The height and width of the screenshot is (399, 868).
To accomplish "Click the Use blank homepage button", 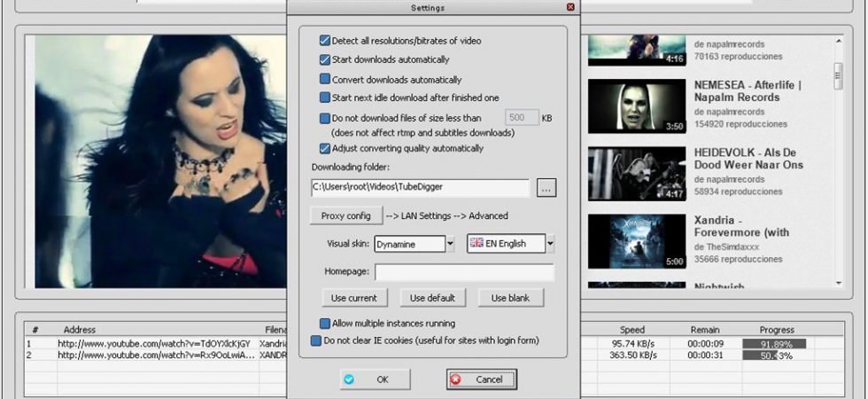I will point(511,298).
